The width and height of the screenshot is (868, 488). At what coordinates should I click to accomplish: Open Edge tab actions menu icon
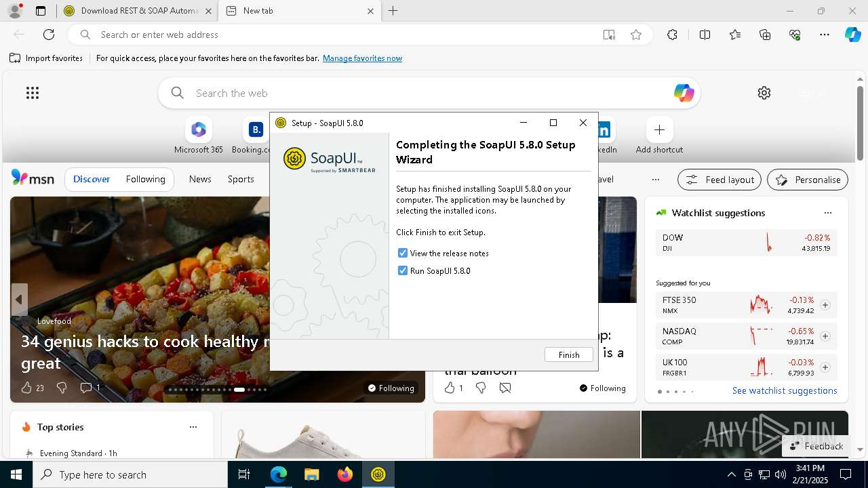(x=41, y=11)
